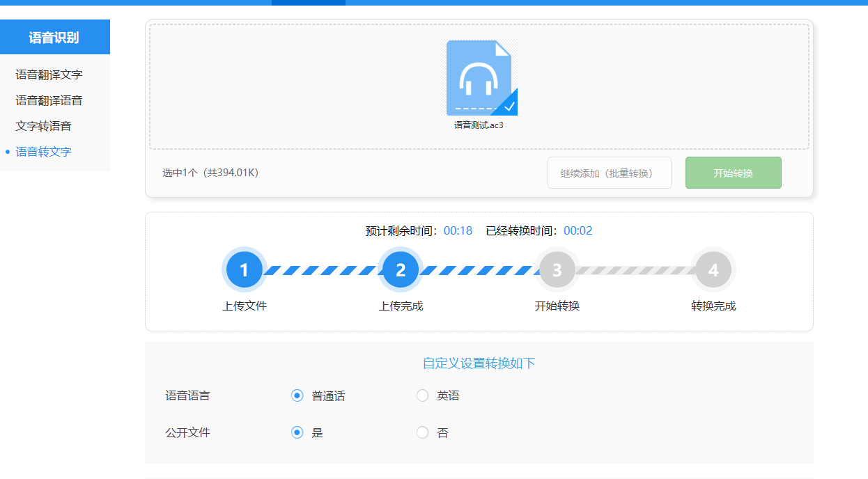This screenshot has height=479, width=868.
Task: Click the 自定义设置转换如下 heading
Action: [479, 363]
